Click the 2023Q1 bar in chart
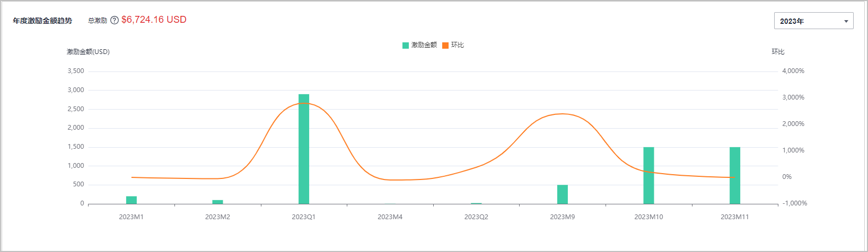 (304, 149)
